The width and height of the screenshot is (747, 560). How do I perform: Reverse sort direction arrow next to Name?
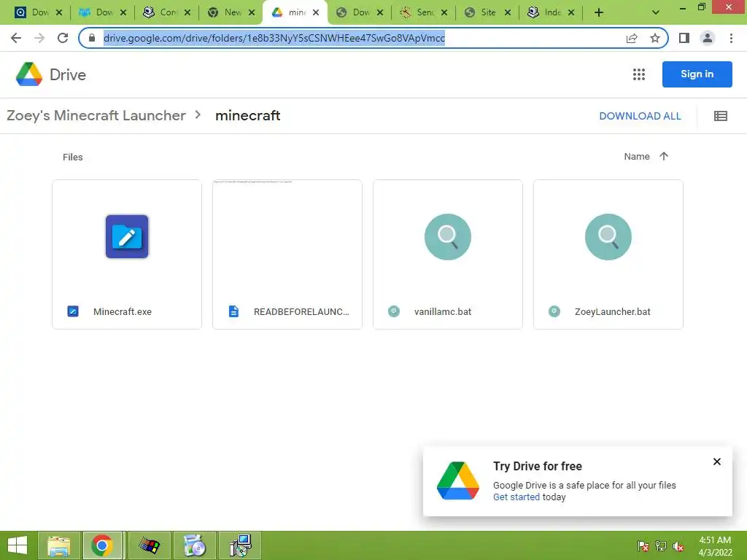pos(664,156)
